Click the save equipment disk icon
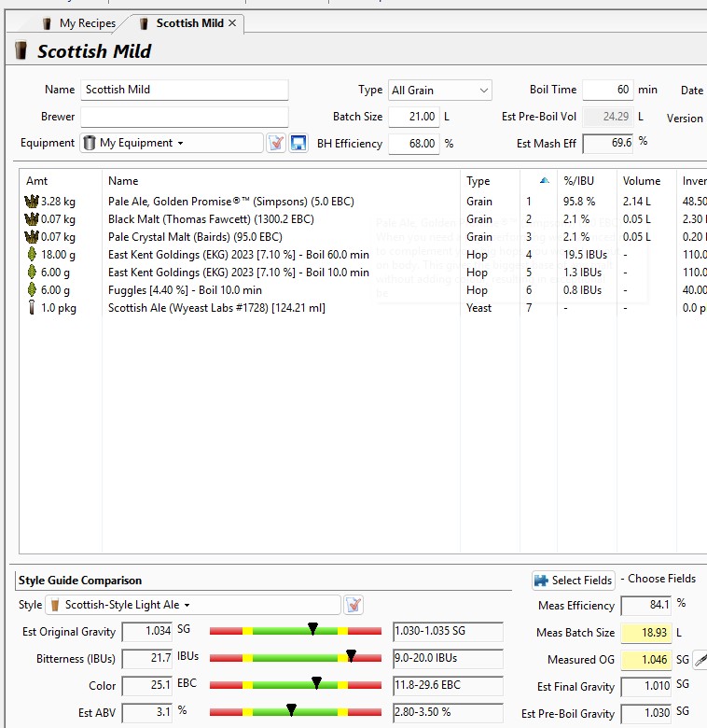 [298, 143]
